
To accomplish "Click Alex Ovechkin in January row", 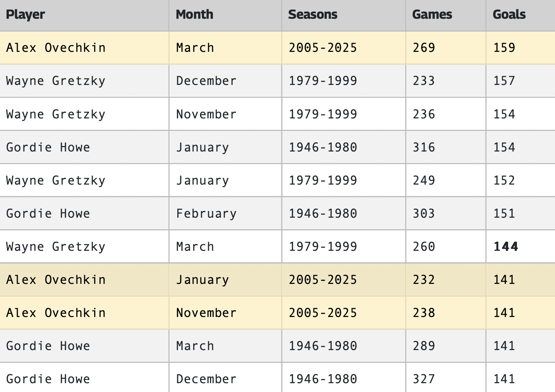I will pyautogui.click(x=56, y=279).
